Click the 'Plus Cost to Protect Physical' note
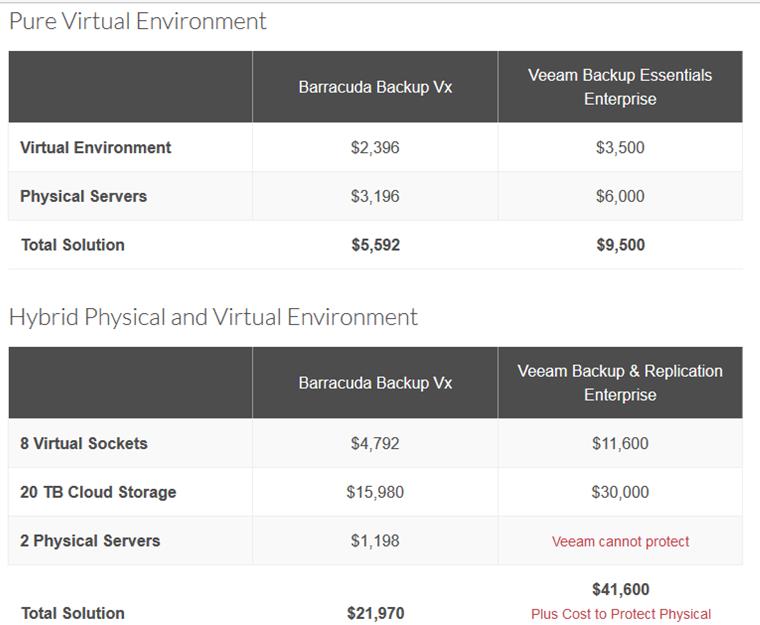 (621, 614)
